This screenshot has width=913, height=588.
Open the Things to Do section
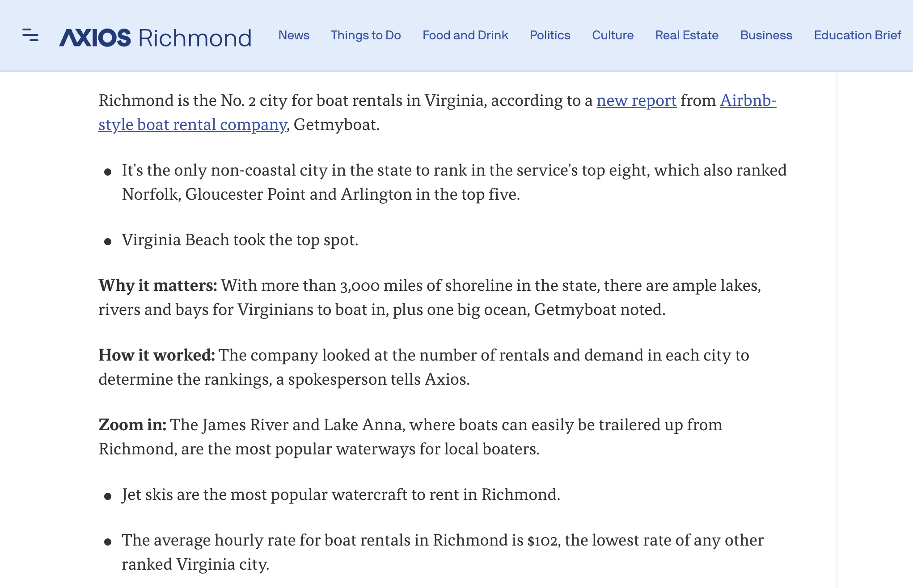[x=366, y=35]
